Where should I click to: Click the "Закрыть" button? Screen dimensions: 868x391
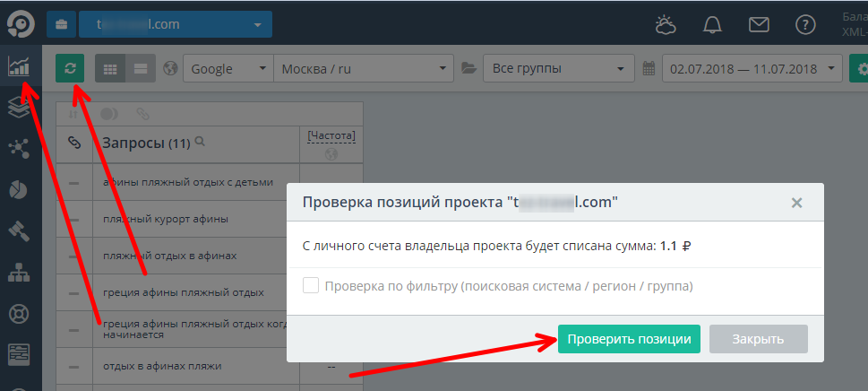[x=758, y=339]
